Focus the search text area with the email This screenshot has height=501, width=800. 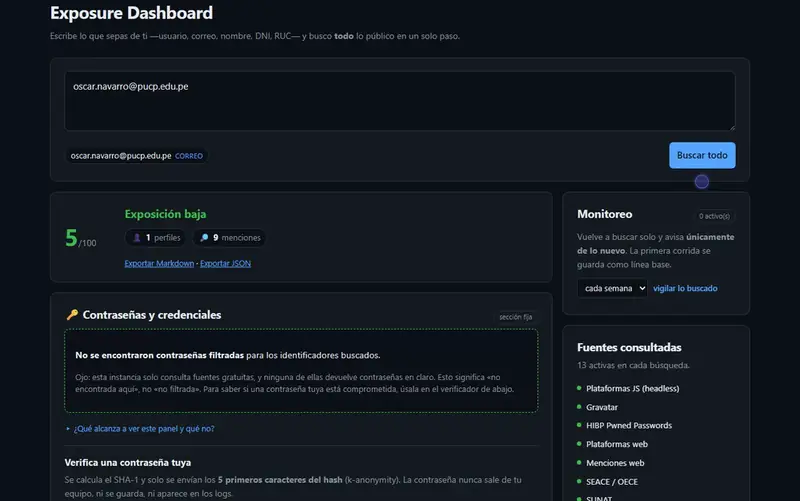pyautogui.click(x=400, y=101)
